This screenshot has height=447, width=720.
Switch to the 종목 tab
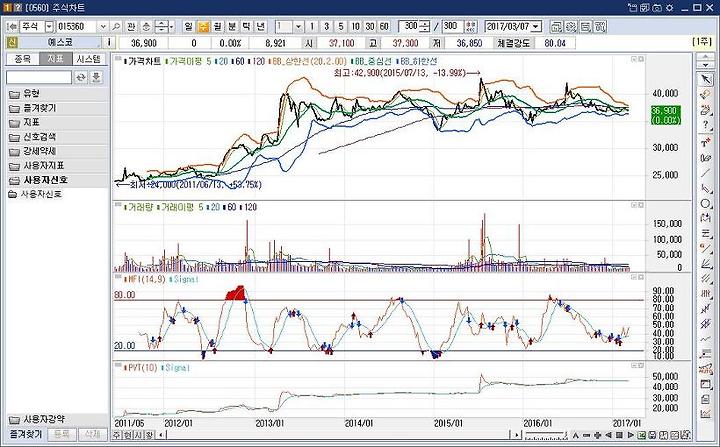pos(22,59)
